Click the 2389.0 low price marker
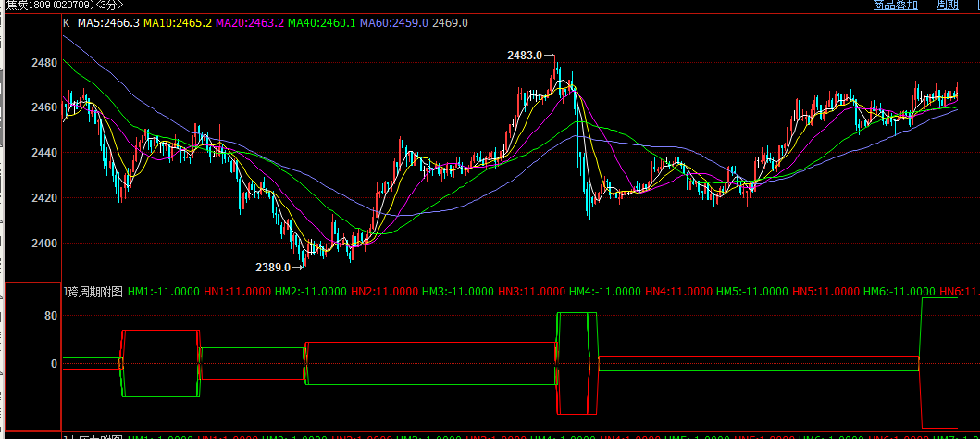 tap(273, 267)
